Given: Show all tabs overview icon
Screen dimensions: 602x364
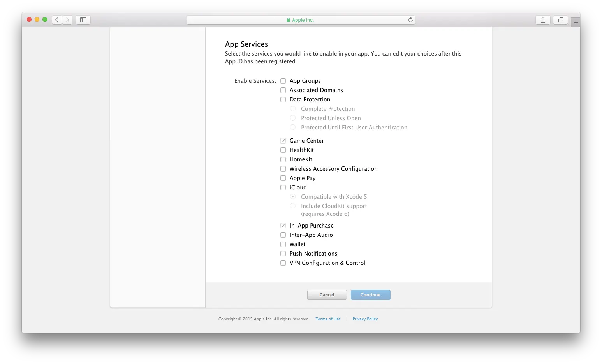Looking at the screenshot, I should tap(560, 20).
